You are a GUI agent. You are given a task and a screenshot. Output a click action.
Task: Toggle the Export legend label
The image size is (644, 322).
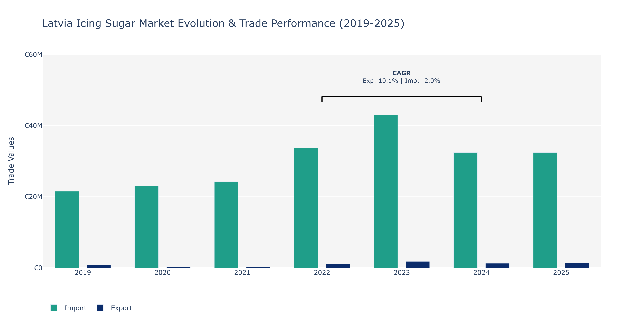(121, 308)
